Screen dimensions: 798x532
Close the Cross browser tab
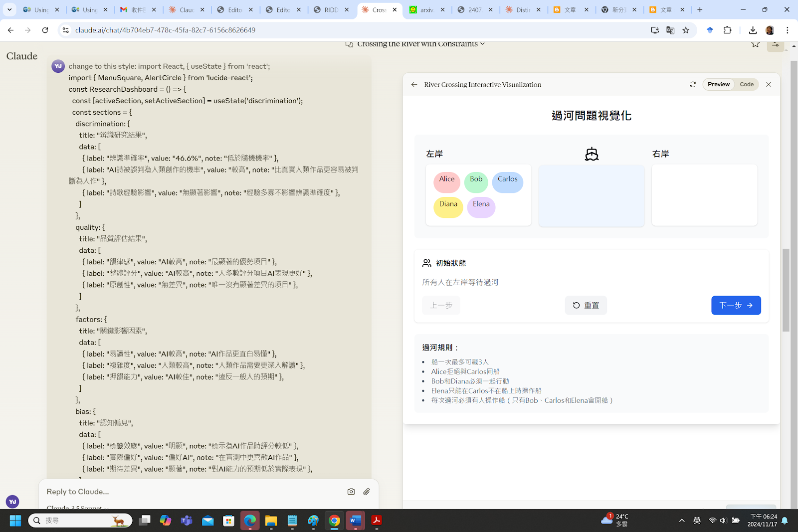click(x=395, y=9)
